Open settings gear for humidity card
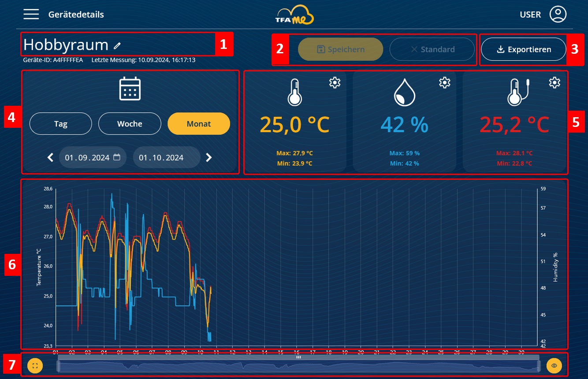Viewport: 588px width, 379px height. tap(445, 82)
